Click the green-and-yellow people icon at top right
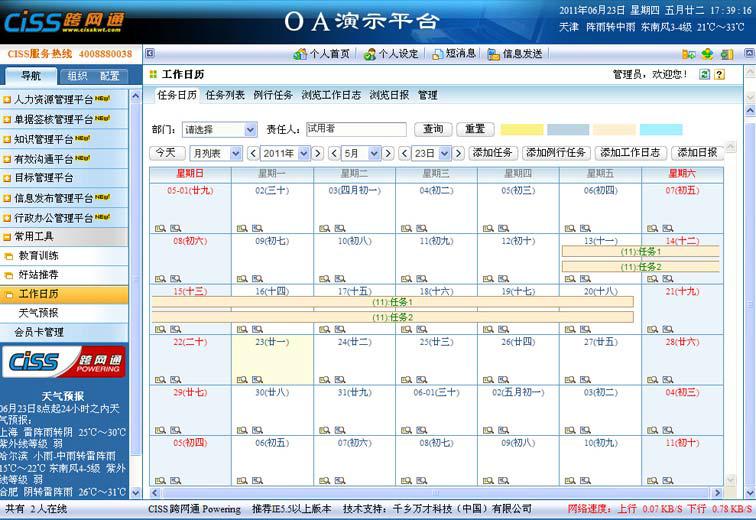Screen dimensions: 756x520 (707, 54)
